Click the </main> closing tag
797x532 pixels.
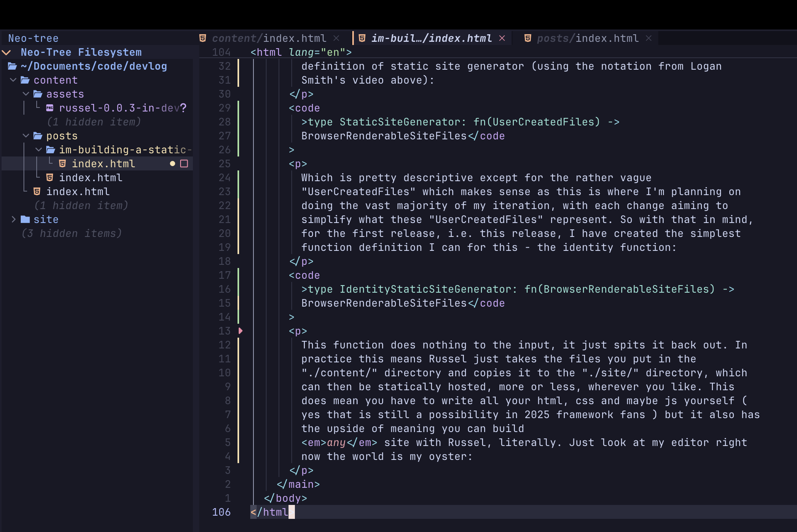click(x=298, y=484)
